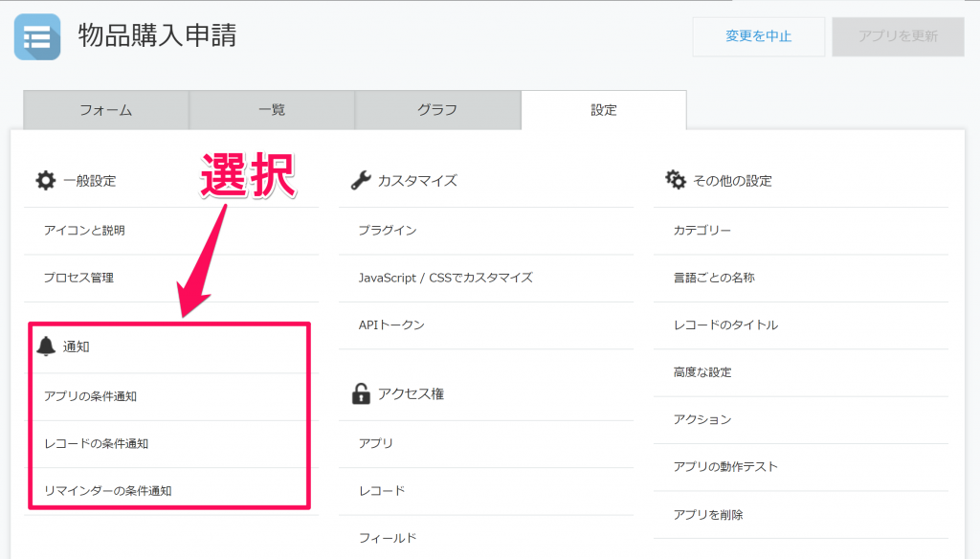Open the プラグイン settings

(388, 231)
